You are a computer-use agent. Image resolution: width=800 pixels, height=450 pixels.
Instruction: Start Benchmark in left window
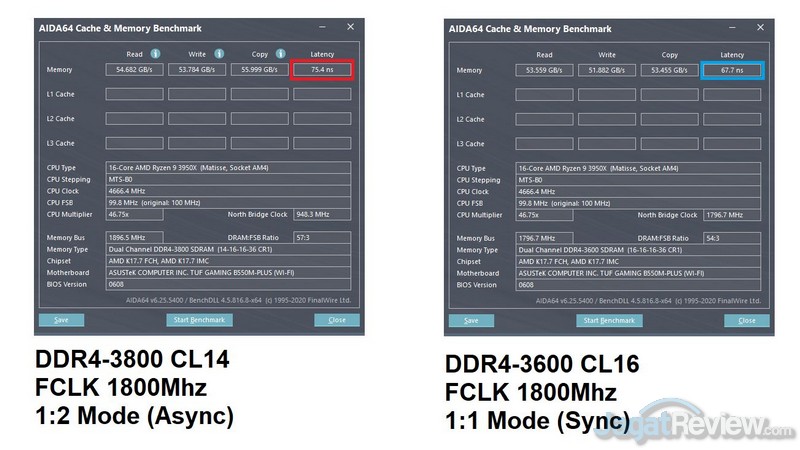tap(199, 320)
